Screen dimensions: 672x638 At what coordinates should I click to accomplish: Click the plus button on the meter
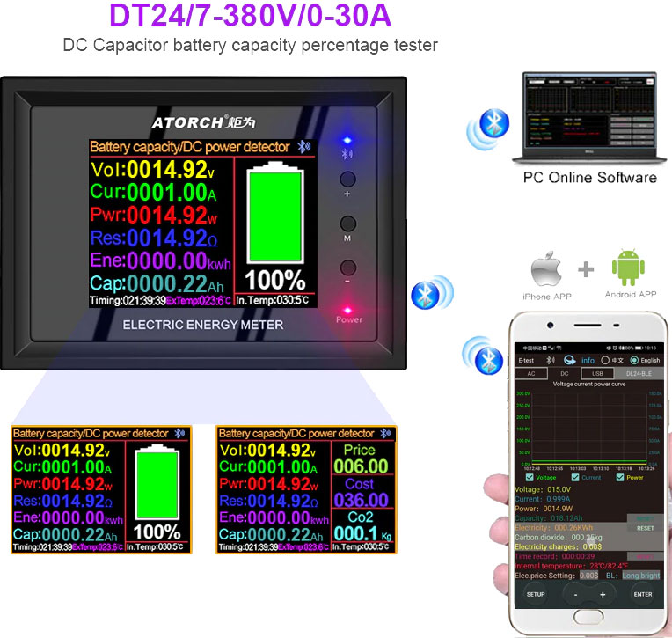[x=347, y=180]
